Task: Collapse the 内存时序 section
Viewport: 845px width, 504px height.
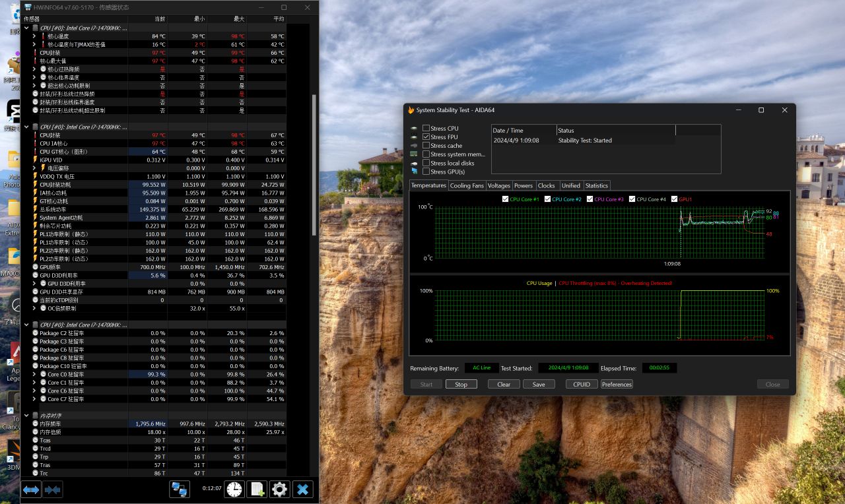Action: [x=27, y=416]
